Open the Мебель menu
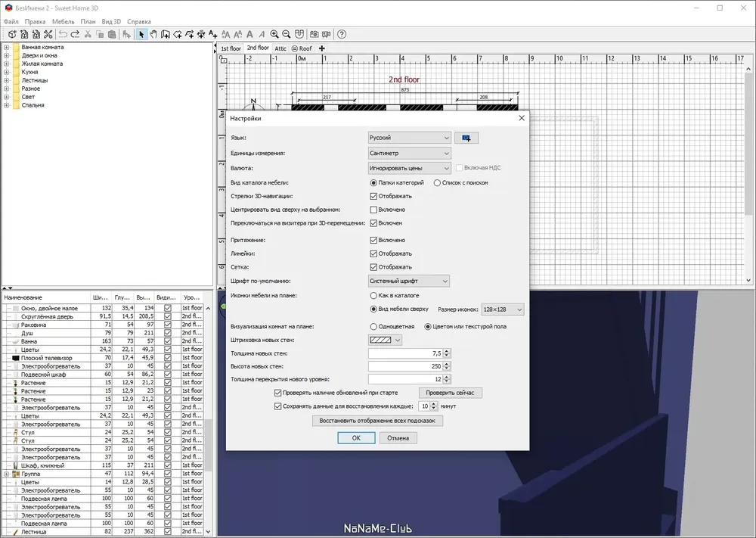Screen dimensions: 756x538 coord(64,22)
